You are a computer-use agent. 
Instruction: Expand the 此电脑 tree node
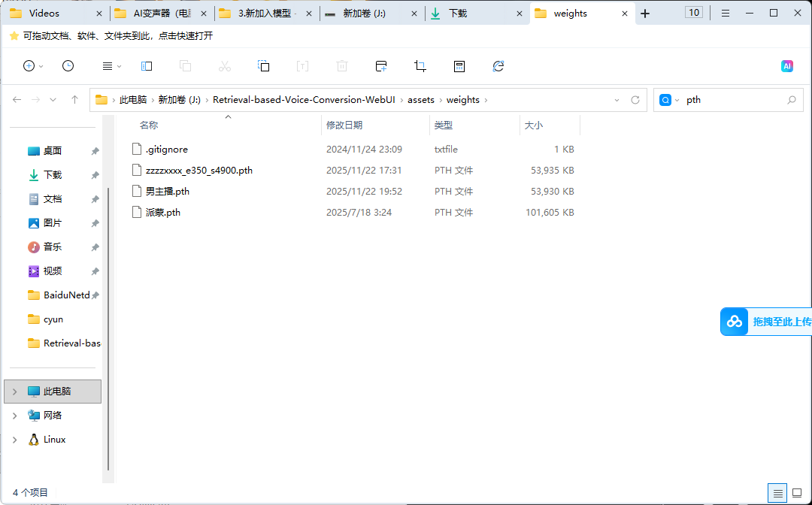pos(14,392)
